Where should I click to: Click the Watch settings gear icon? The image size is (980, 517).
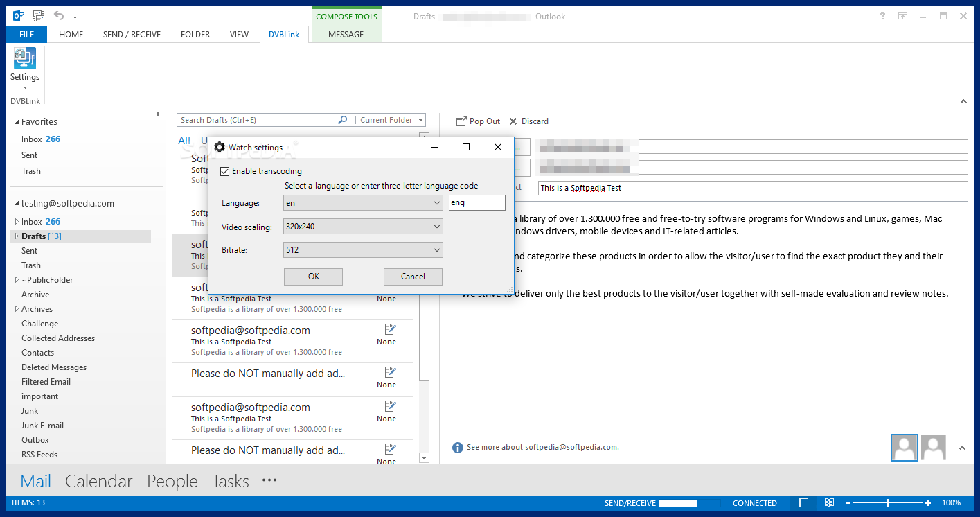click(220, 147)
